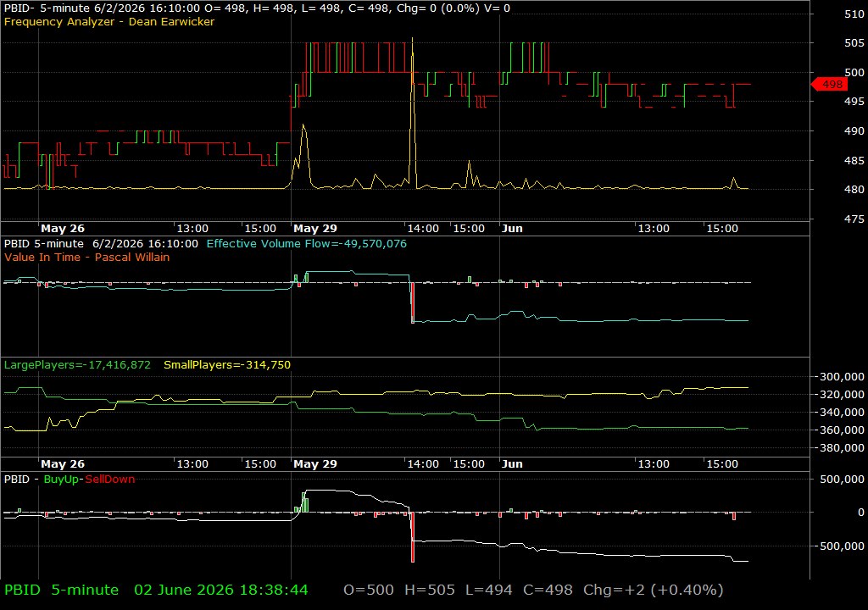This screenshot has width=868, height=610.
Task: Click the green BuyUp bars near May 29 open
Action: click(x=303, y=502)
